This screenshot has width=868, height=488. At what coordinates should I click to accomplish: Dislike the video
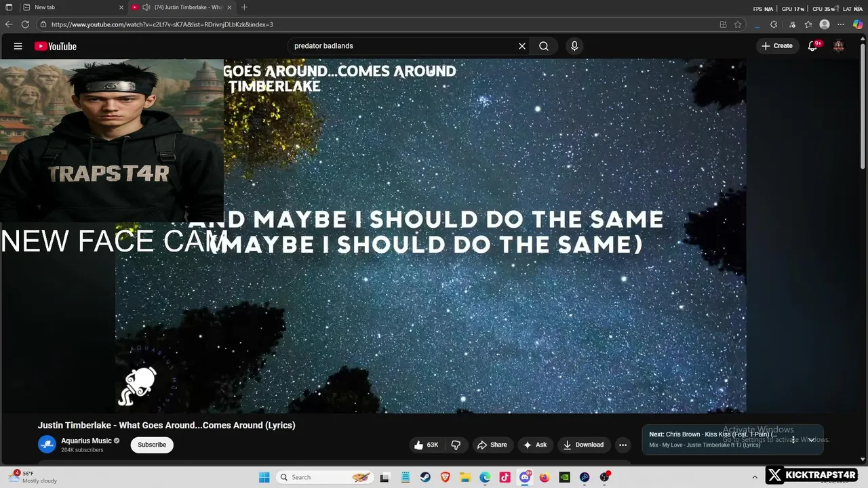456,445
